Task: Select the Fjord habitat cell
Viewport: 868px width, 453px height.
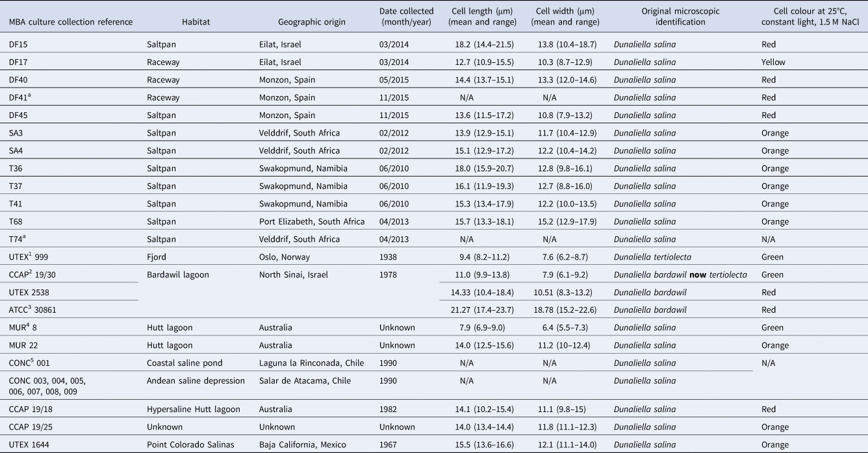Action: pyautogui.click(x=157, y=256)
